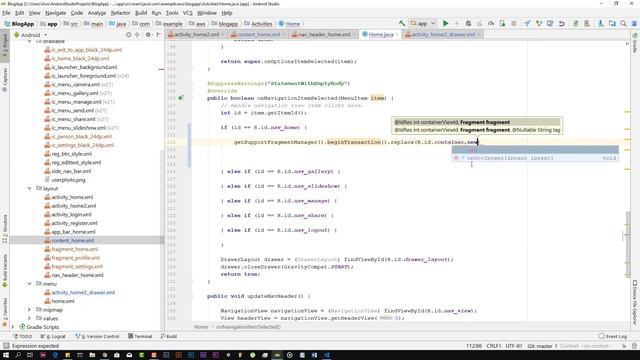Open the VCS menu

tap(187, 13)
